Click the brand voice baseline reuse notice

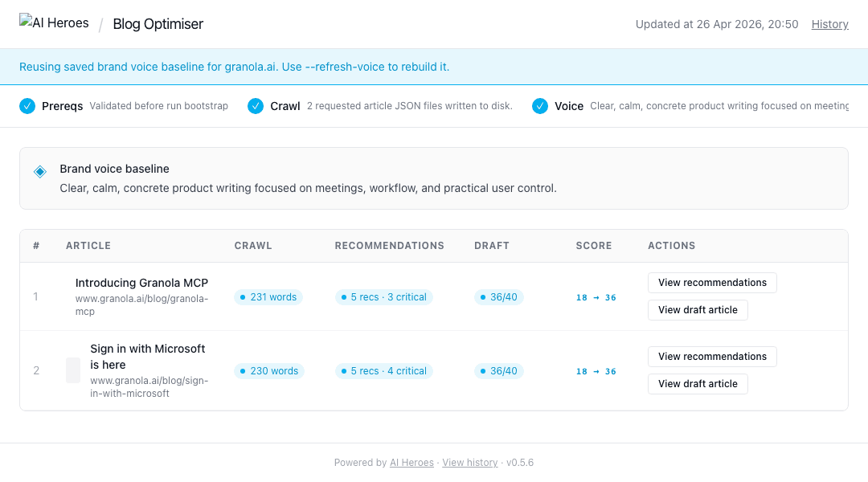[x=234, y=67]
